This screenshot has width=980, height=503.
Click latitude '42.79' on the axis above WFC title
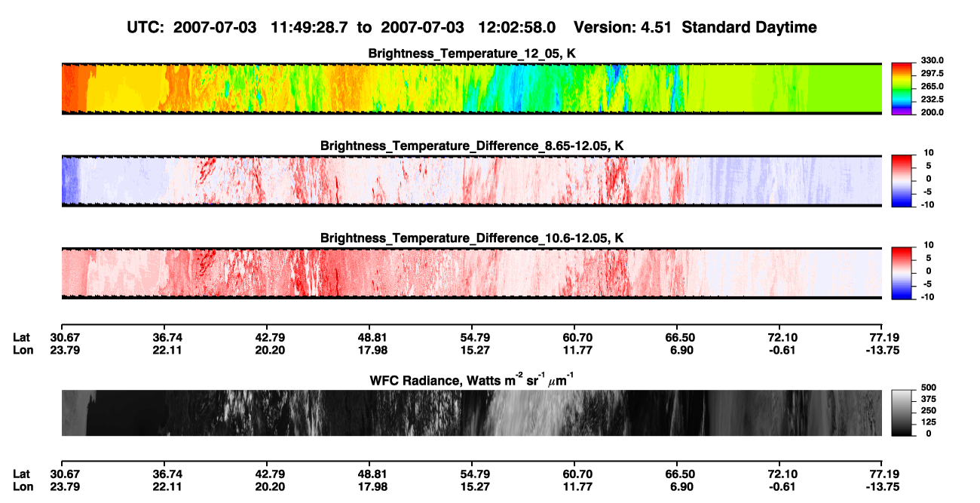pos(271,337)
